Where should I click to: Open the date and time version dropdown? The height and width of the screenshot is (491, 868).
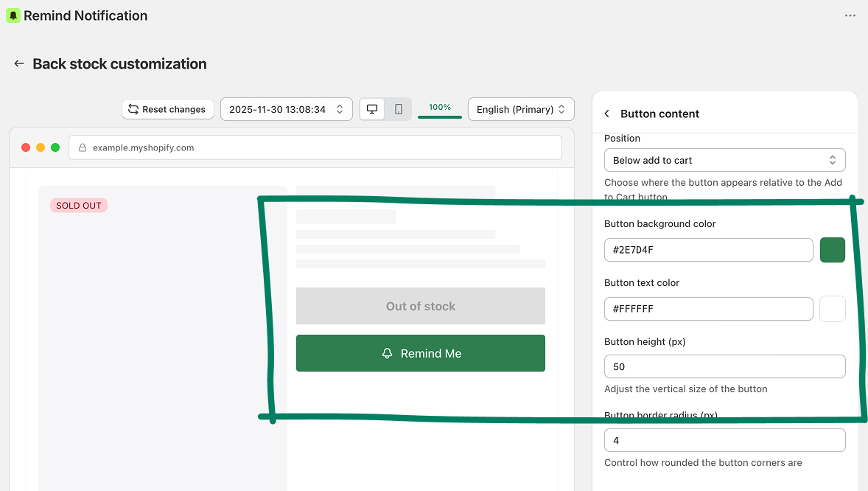(x=286, y=109)
